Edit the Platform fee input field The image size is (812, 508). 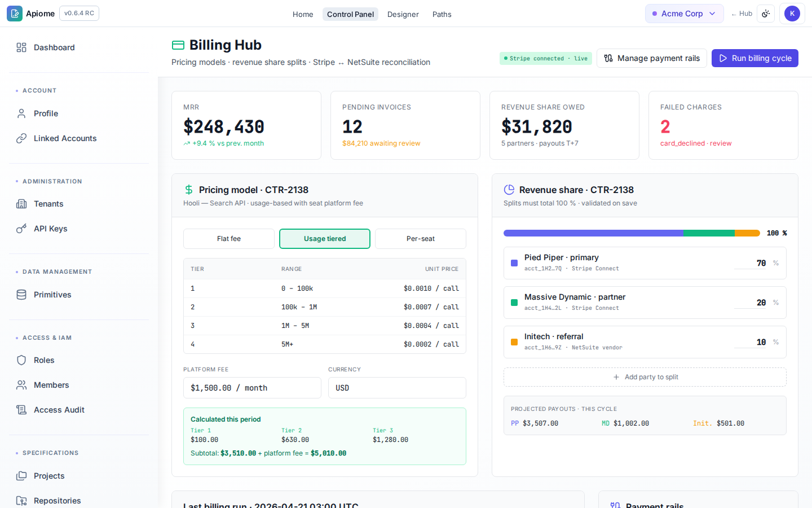click(252, 388)
